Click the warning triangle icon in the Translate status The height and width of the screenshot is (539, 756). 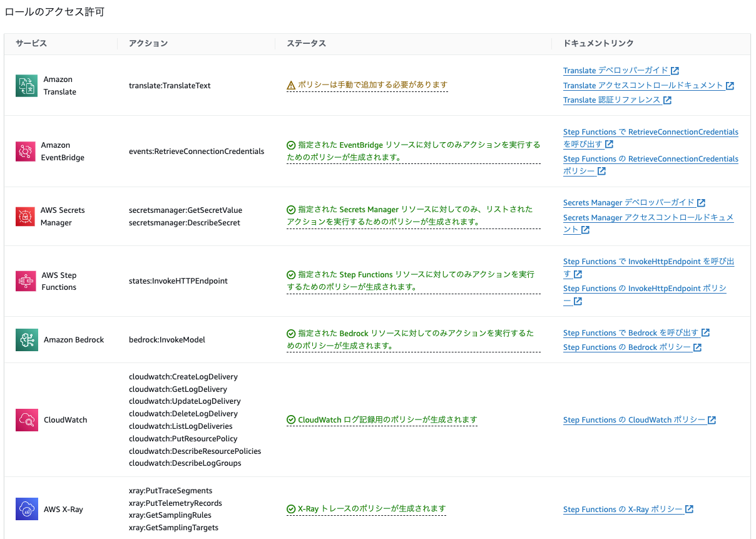tap(291, 86)
